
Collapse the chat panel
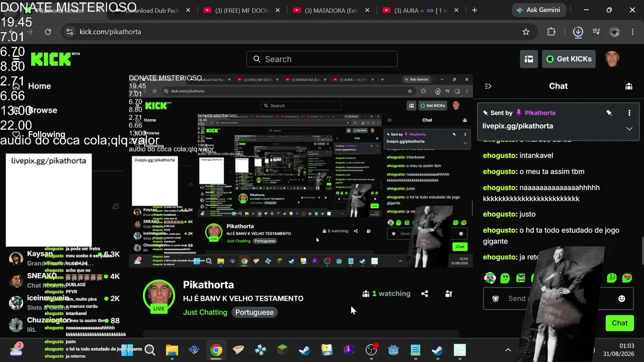(488, 86)
